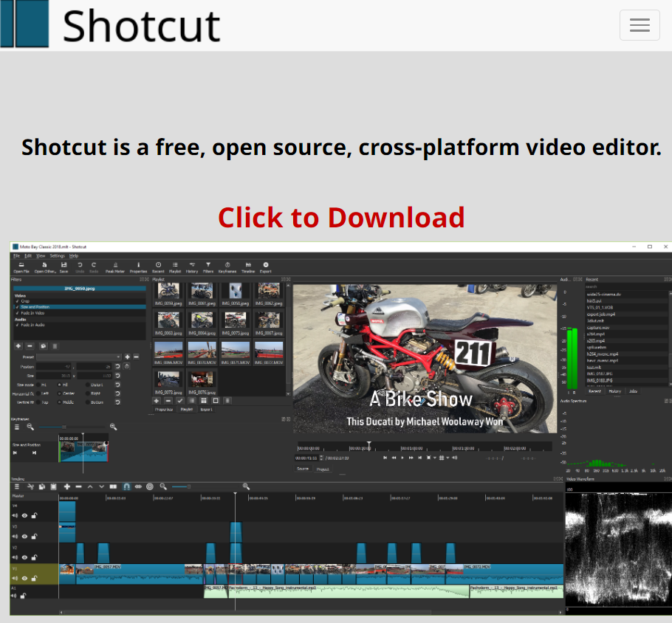
Task: Uncheck the Fade In Audio filter checkbox
Action: pos(18,325)
